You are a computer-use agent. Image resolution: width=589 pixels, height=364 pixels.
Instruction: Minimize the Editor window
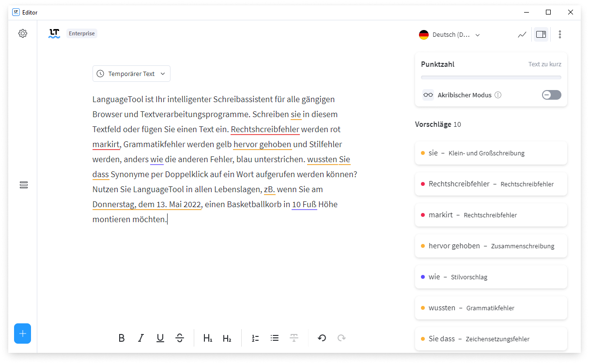click(x=526, y=12)
